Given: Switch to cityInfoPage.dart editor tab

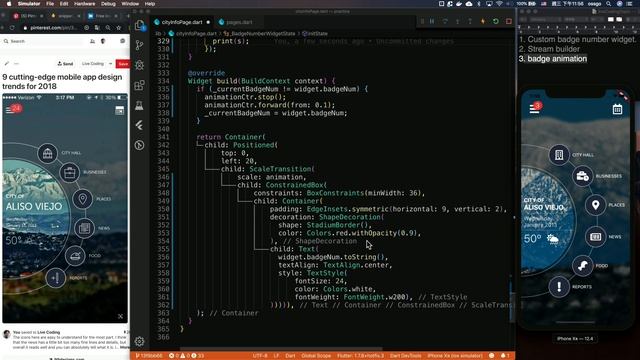Looking at the screenshot, I should click(182, 22).
